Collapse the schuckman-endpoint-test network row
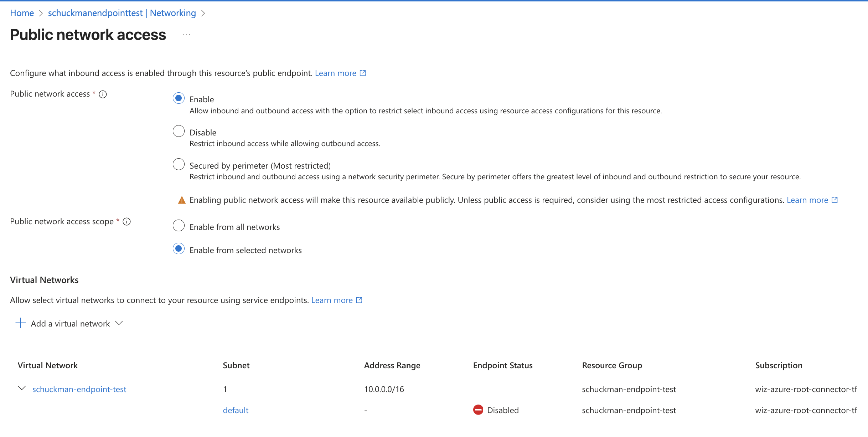This screenshot has height=437, width=868. tap(22, 389)
